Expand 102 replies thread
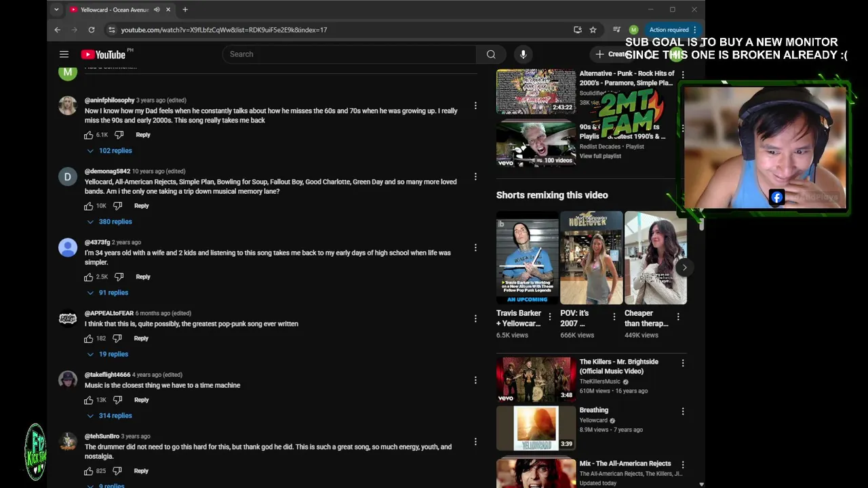This screenshot has height=488, width=868. coord(110,150)
